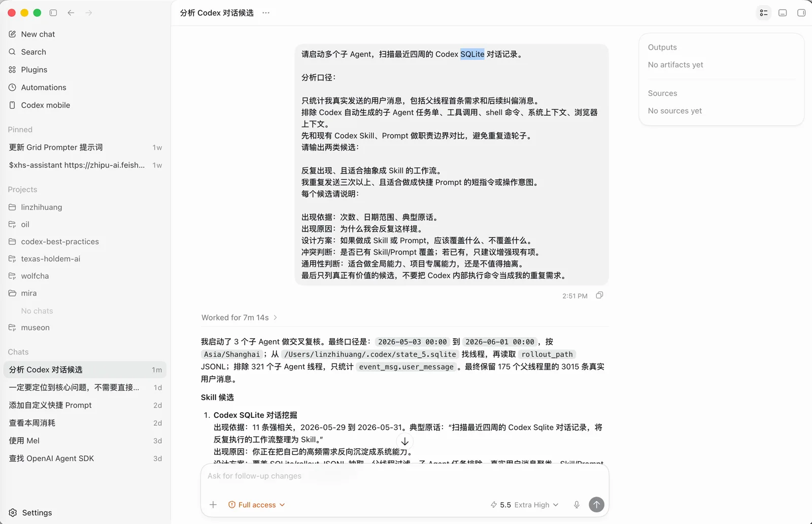
Task: Click the 2:51 PM timestamp
Action: (575, 296)
